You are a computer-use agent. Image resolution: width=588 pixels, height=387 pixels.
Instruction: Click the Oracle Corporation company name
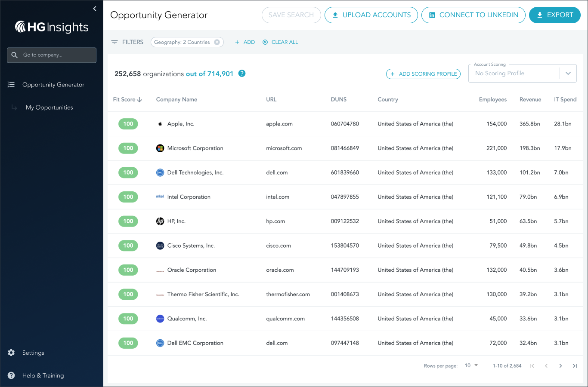click(x=192, y=270)
